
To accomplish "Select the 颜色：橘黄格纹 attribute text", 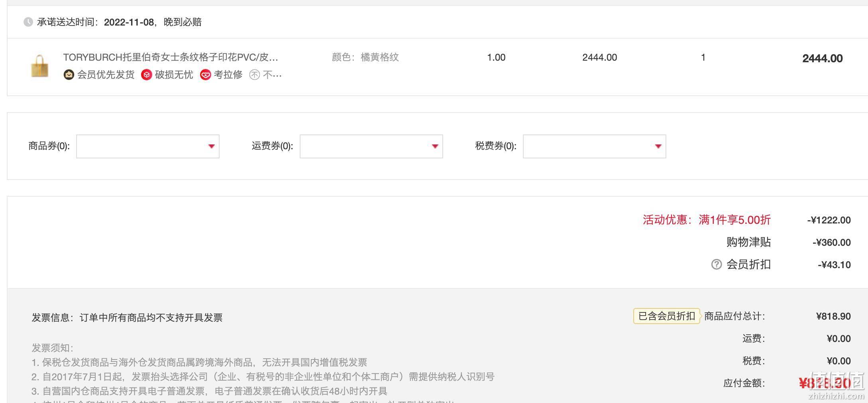I will (365, 57).
